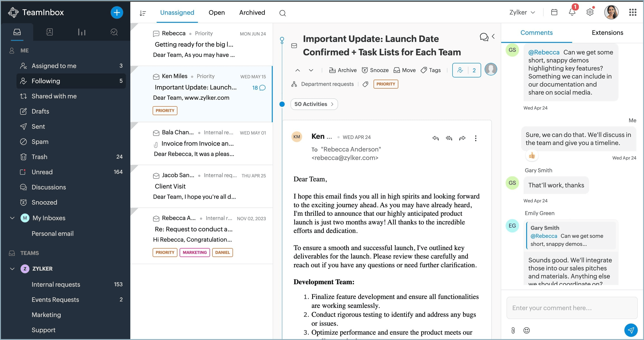
Task: Click the Archive button
Action: point(343,70)
